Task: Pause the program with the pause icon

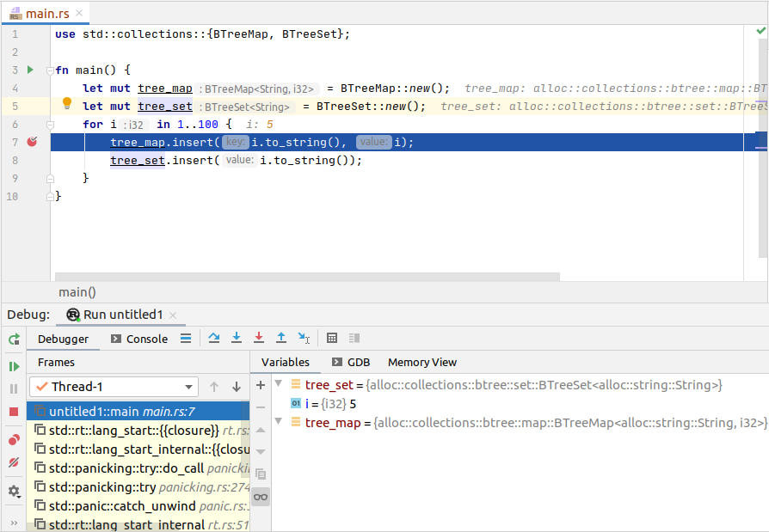Action: (x=13, y=388)
